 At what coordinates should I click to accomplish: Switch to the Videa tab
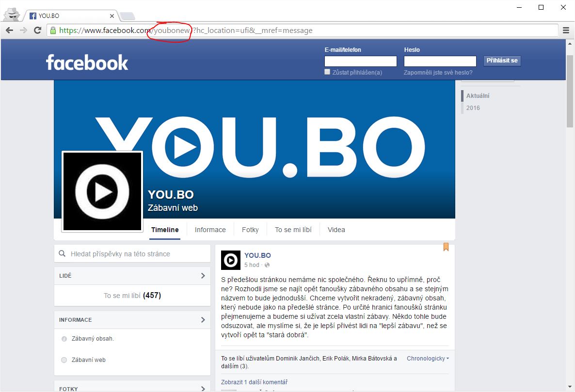[x=336, y=230]
